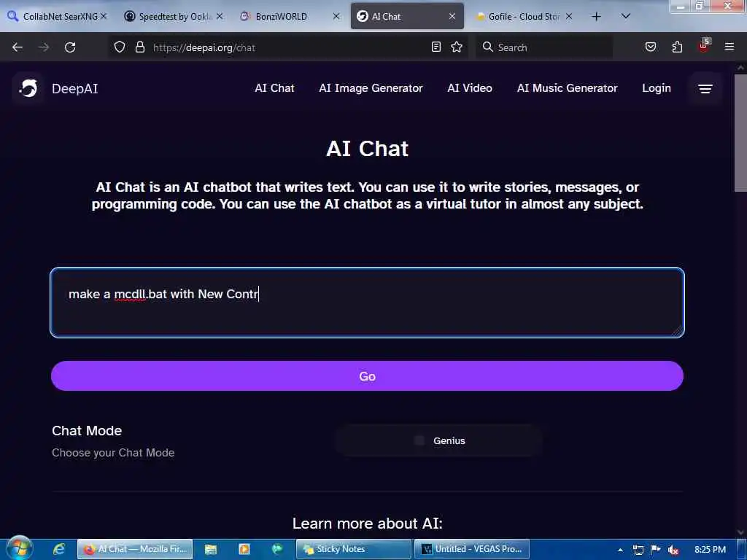Image resolution: width=747 pixels, height=560 pixels.
Task: Open the Extensions puzzle icon
Action: [677, 47]
